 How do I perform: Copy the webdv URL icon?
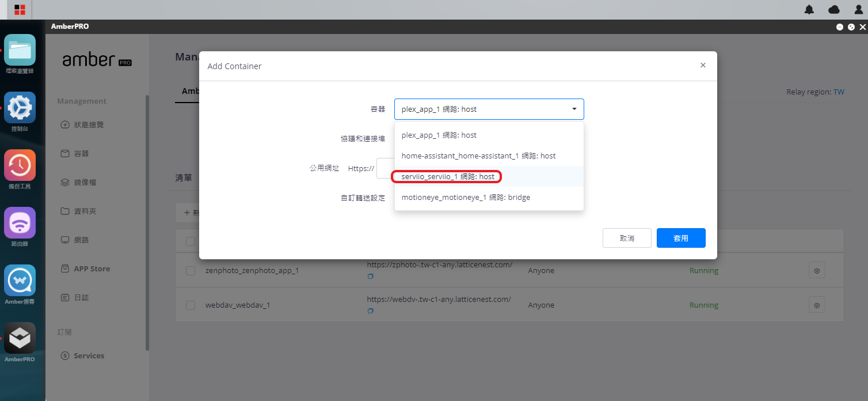click(x=370, y=311)
